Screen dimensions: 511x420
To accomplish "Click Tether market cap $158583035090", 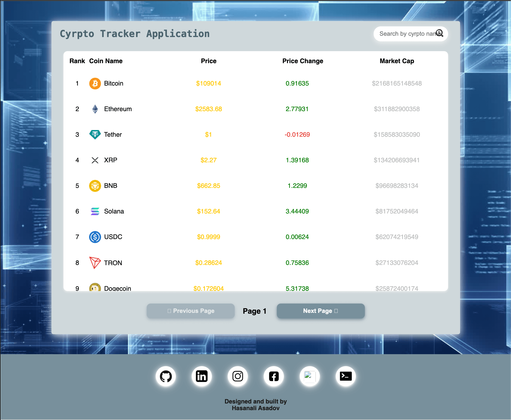I will tap(397, 135).
